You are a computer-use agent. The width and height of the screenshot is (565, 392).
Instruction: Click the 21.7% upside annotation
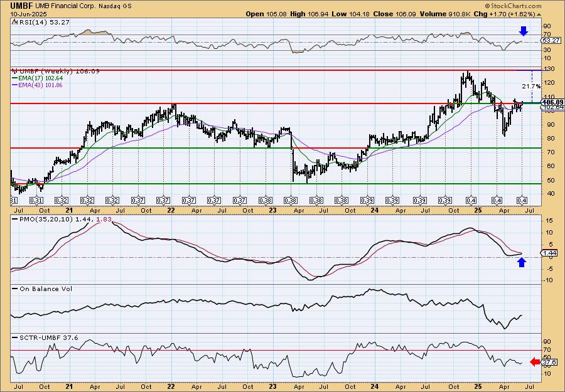[531, 87]
